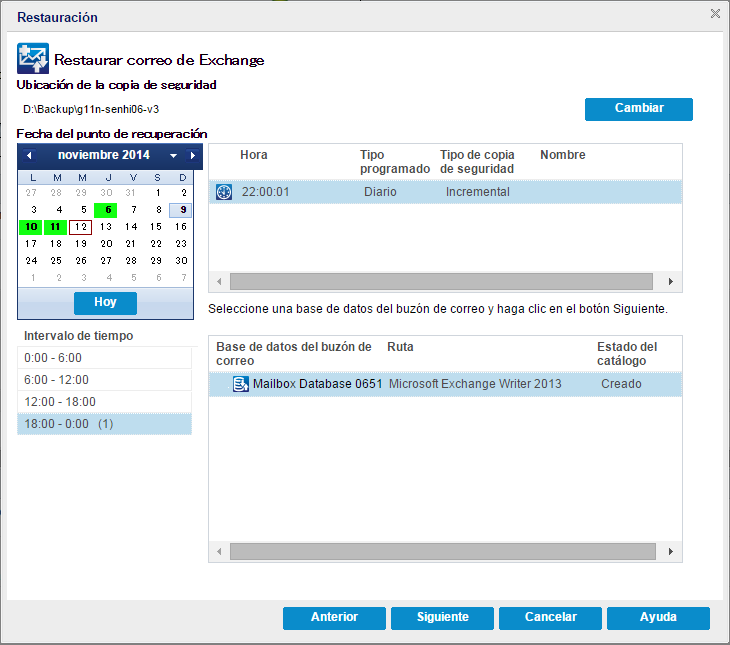The height and width of the screenshot is (645, 730).
Task: Select November 20 on the calendar
Action: [x=106, y=244]
